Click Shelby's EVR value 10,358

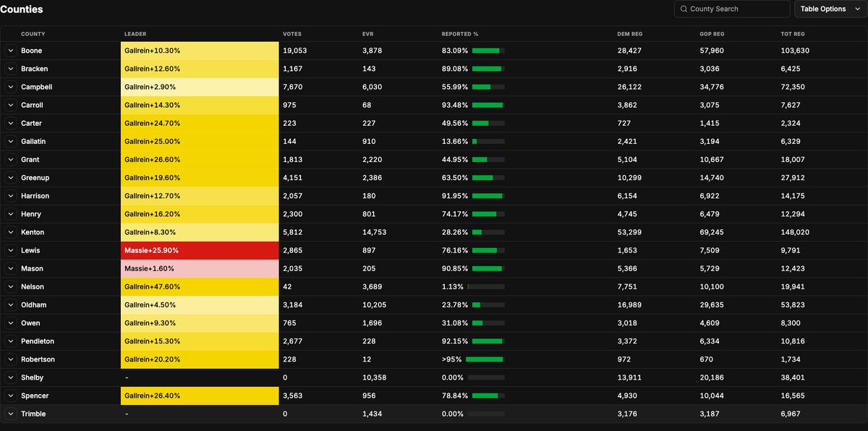coord(375,377)
